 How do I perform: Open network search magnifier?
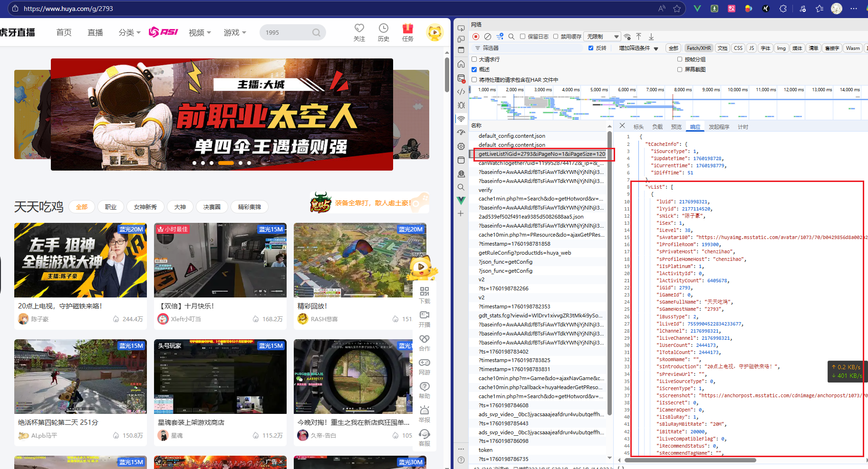click(511, 37)
